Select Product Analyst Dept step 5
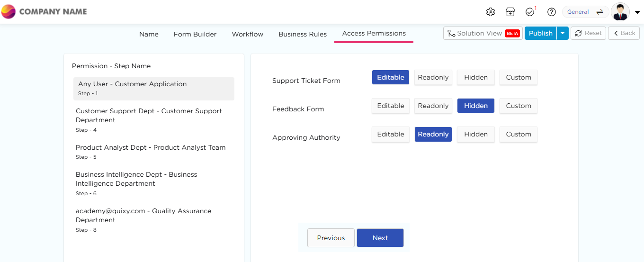 tap(151, 151)
